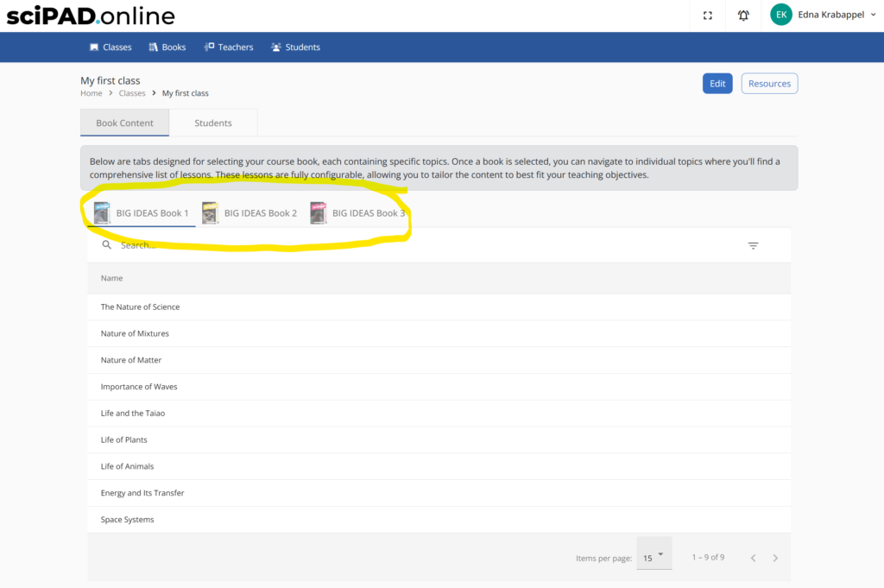
Task: Open Nature of Matter topic
Action: point(439,360)
